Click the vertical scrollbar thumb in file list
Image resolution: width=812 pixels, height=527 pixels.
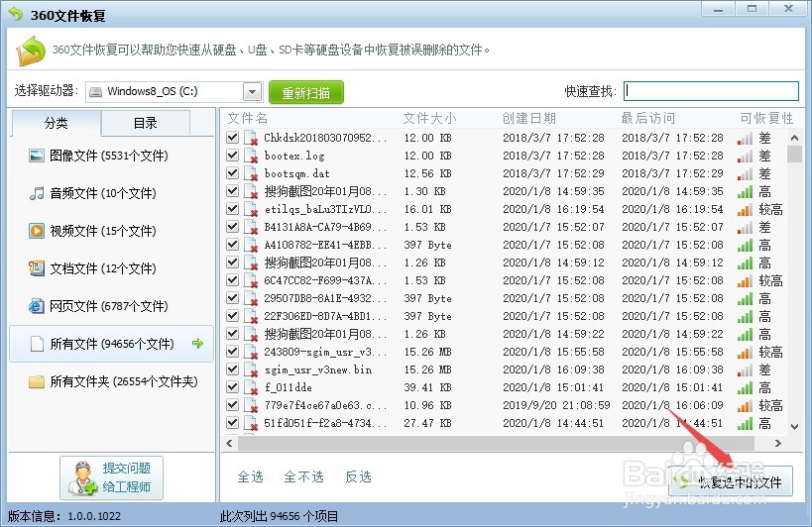794,155
